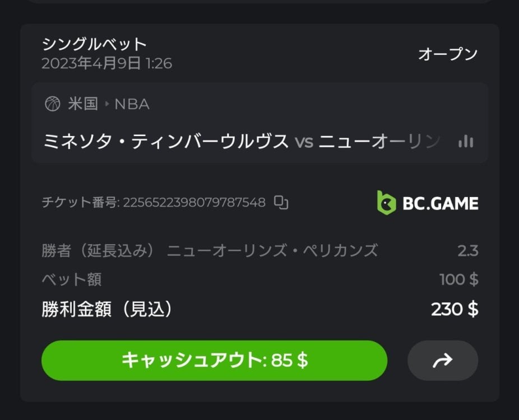The width and height of the screenshot is (519, 420).
Task: Open the ミネソタ・ティンバーウルヴス match title
Action: click(x=165, y=141)
